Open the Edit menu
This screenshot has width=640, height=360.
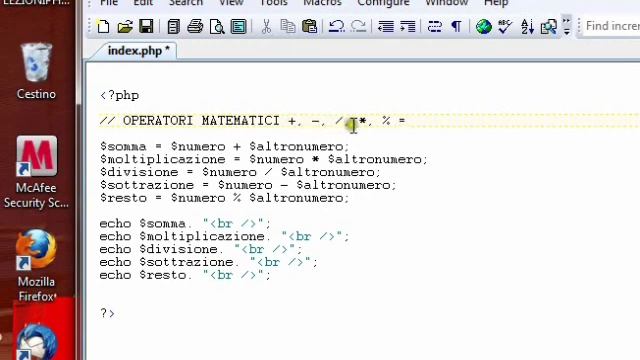click(143, 3)
